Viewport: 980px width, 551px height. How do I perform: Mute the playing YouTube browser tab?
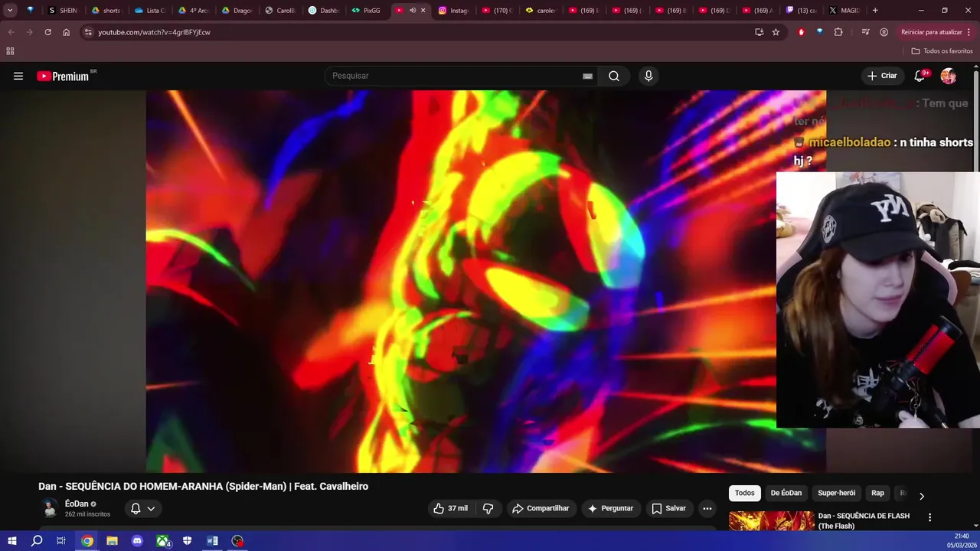[413, 10]
